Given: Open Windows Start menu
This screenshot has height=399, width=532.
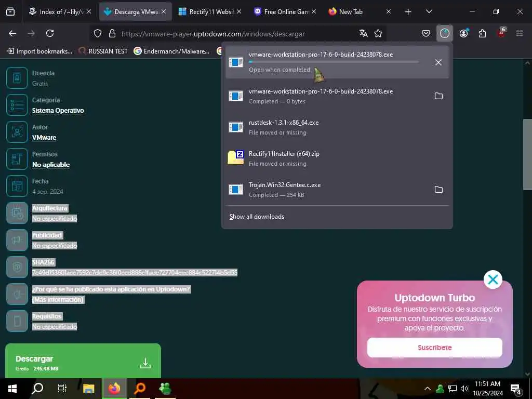Looking at the screenshot, I should 12,389.
